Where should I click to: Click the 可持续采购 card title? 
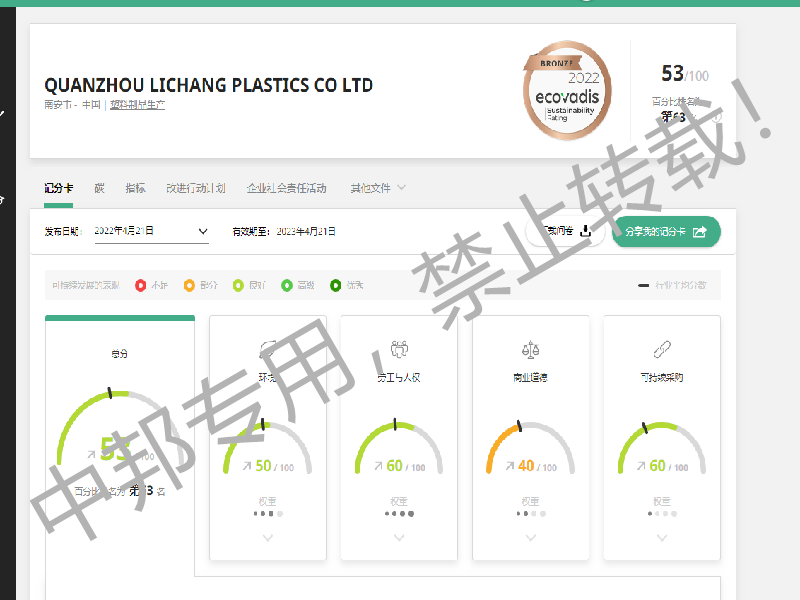(x=662, y=378)
